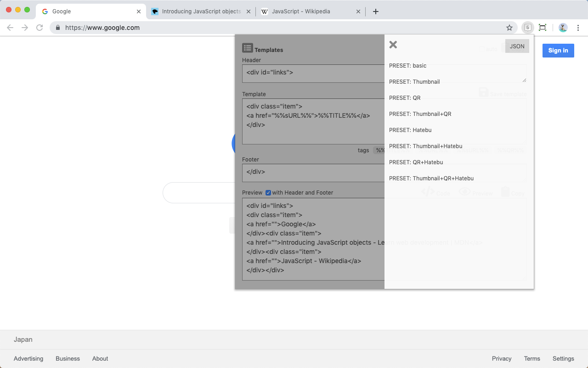Choose the PRESET: QR entry
Screen dimensions: 588x368
click(x=405, y=98)
